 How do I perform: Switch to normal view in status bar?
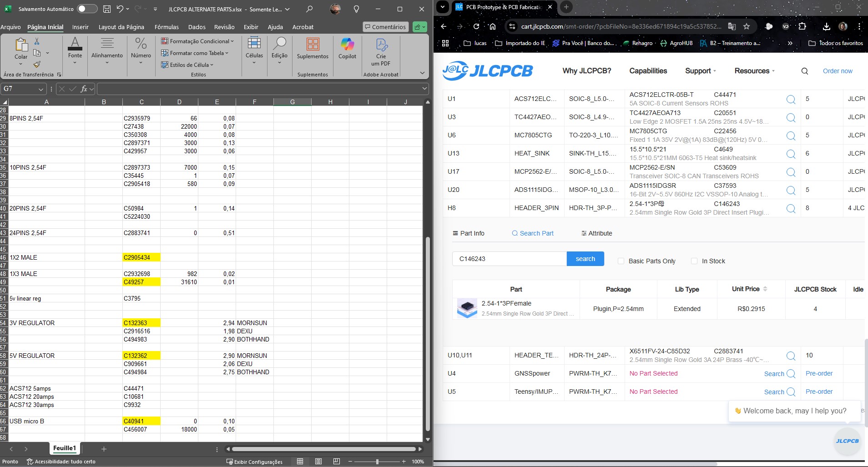300,462
